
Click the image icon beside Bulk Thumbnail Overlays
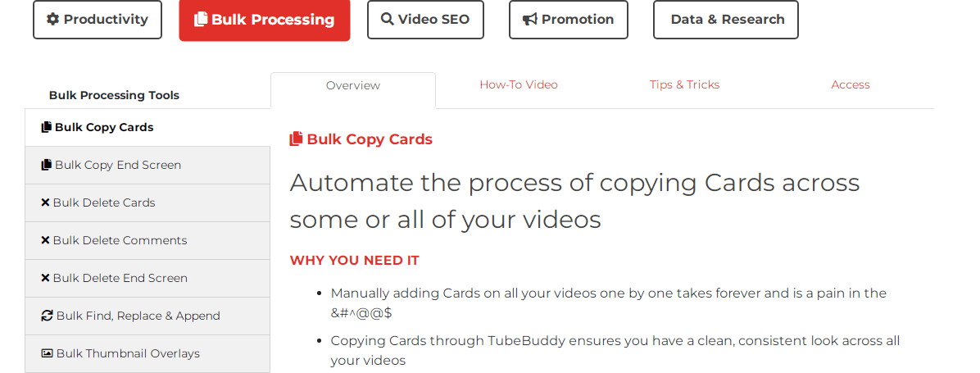click(x=47, y=353)
